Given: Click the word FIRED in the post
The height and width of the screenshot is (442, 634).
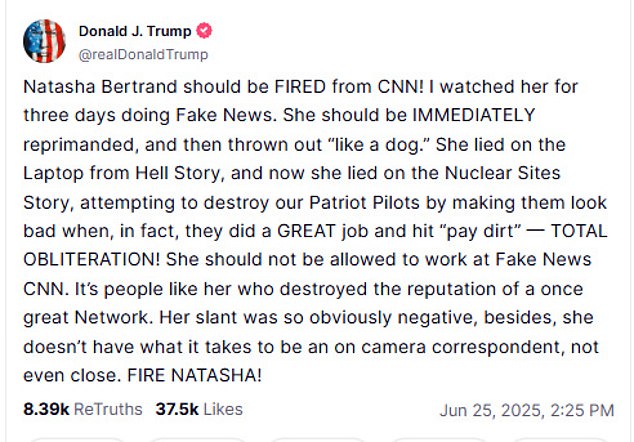Looking at the screenshot, I should pyautogui.click(x=300, y=87).
